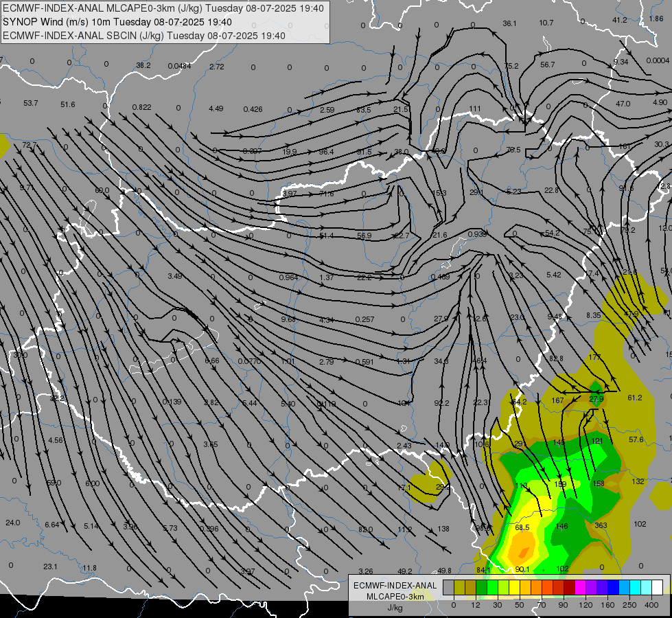Pick the pure yellow legend swatch
The width and height of the screenshot is (672, 618).
(514, 587)
